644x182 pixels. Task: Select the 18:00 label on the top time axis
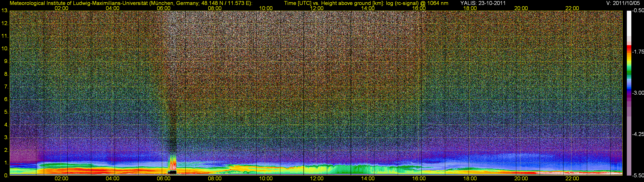(470, 8)
